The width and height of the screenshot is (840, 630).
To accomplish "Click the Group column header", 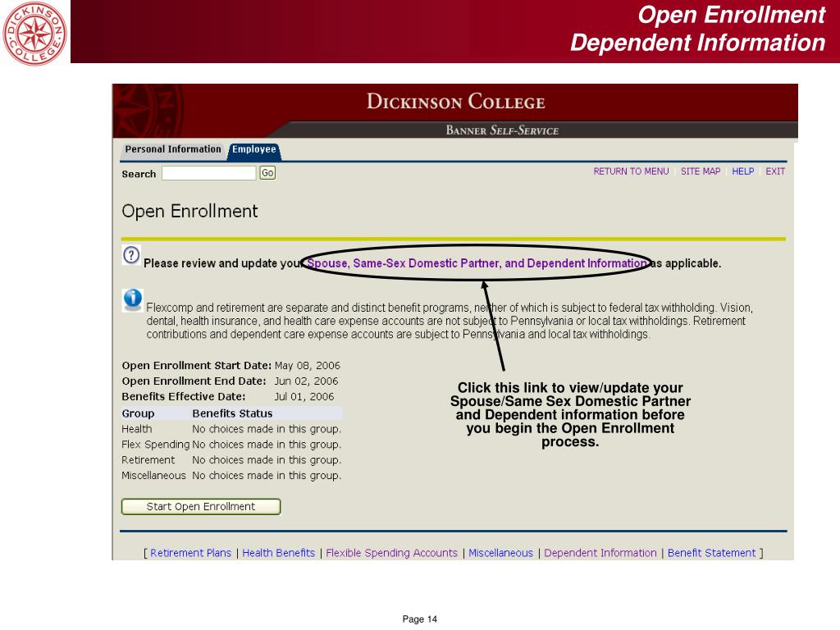I will coord(138,413).
